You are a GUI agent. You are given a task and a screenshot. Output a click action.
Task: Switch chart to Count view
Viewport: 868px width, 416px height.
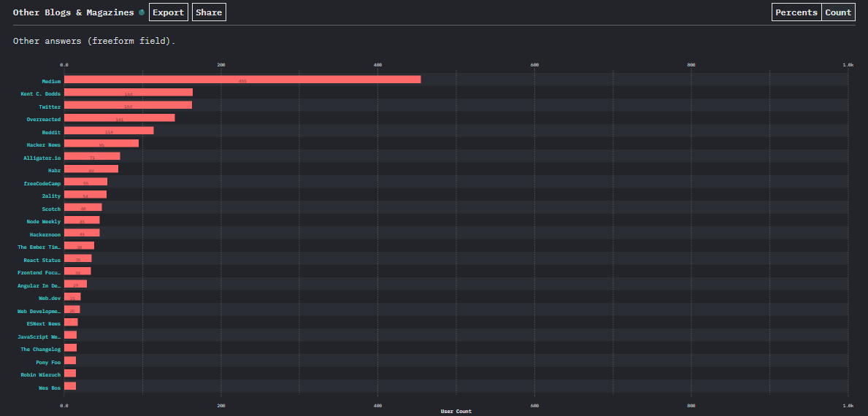click(838, 12)
